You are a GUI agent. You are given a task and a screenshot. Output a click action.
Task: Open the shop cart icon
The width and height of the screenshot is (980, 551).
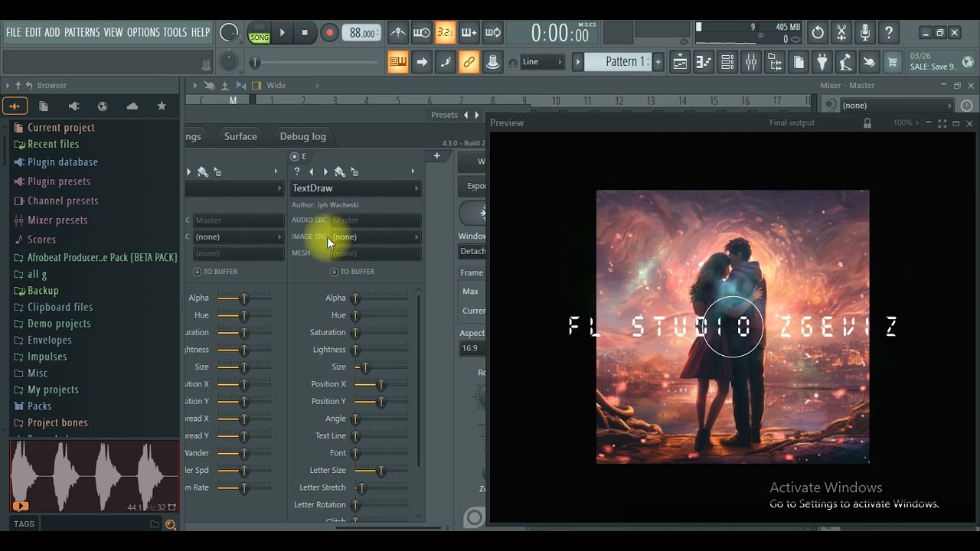(893, 62)
